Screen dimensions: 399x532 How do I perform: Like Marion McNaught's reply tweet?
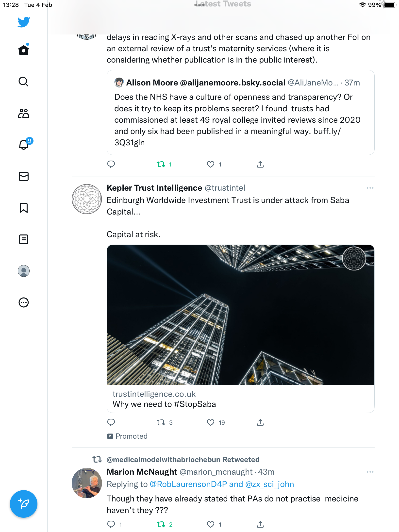[x=211, y=524]
